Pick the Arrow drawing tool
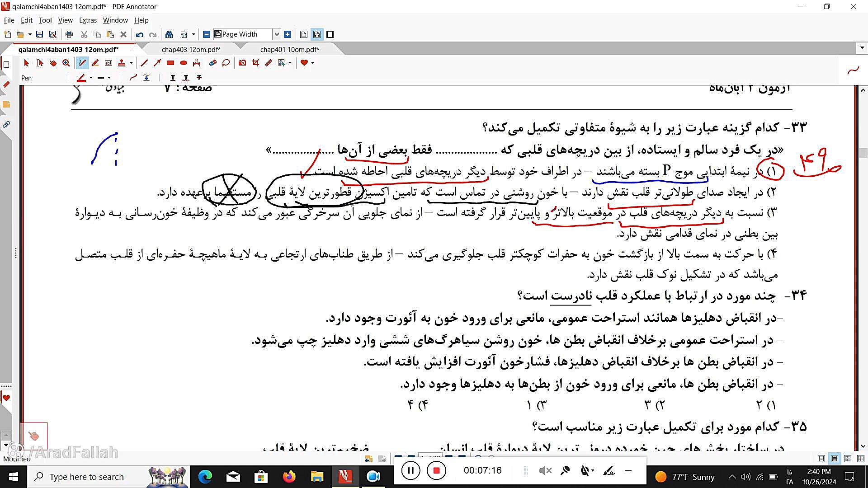Viewport: 868px width, 488px height. tap(157, 63)
